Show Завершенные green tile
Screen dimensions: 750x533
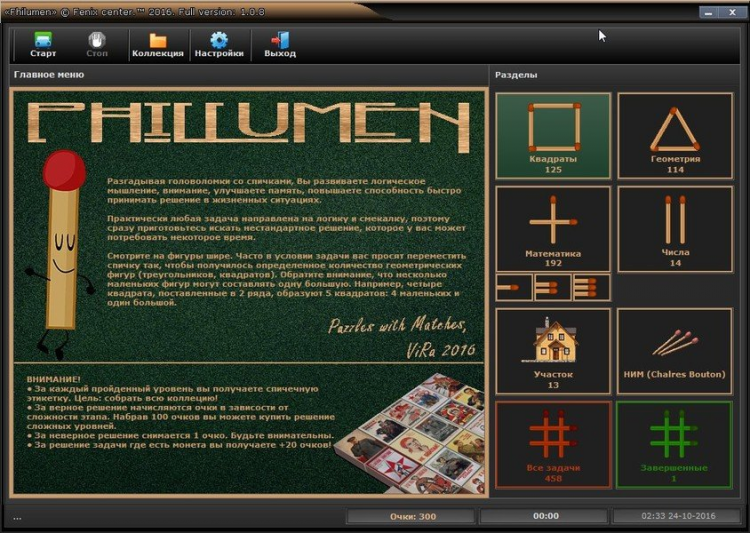click(674, 445)
